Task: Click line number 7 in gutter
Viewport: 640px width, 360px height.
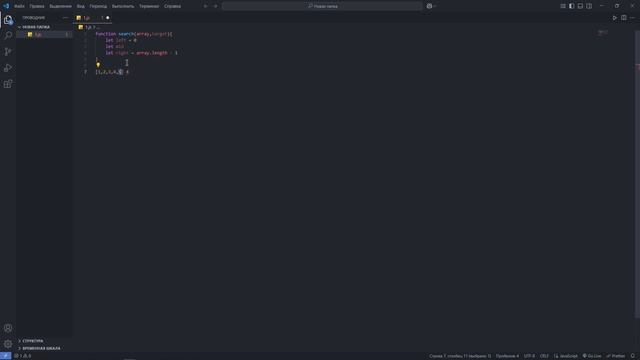Action: click(x=85, y=72)
